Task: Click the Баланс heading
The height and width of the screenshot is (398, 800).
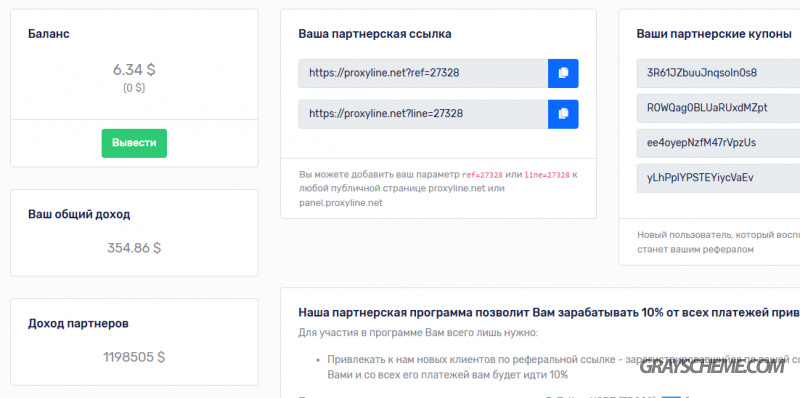Action: tap(49, 34)
